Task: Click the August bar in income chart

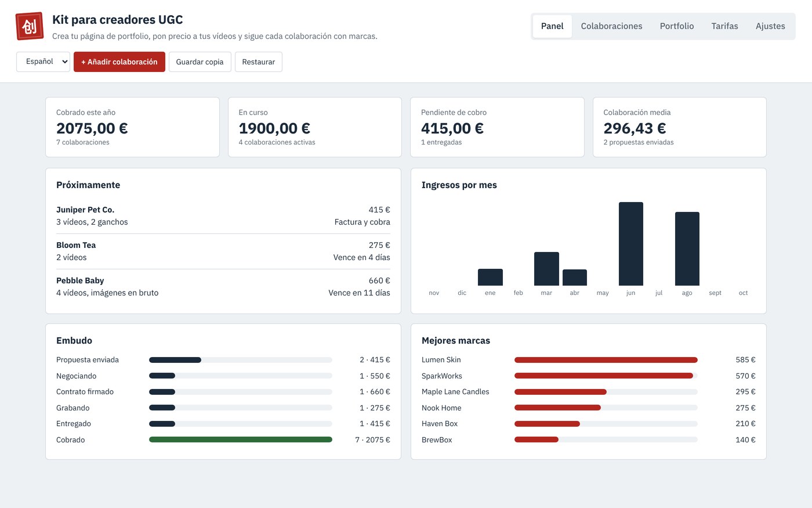Action: pyautogui.click(x=687, y=248)
